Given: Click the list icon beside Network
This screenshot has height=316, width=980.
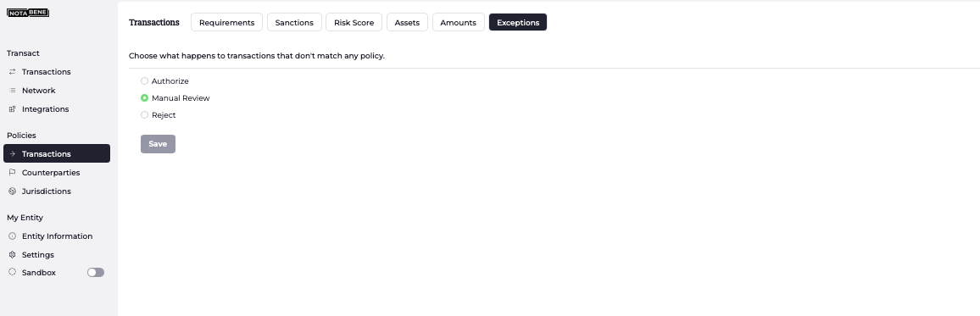Looking at the screenshot, I should (12, 91).
